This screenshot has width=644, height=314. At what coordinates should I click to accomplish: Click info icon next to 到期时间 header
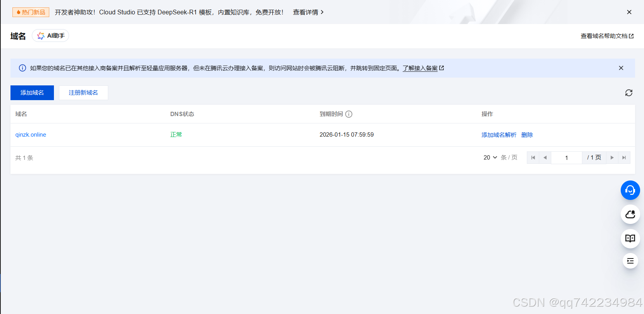click(349, 114)
